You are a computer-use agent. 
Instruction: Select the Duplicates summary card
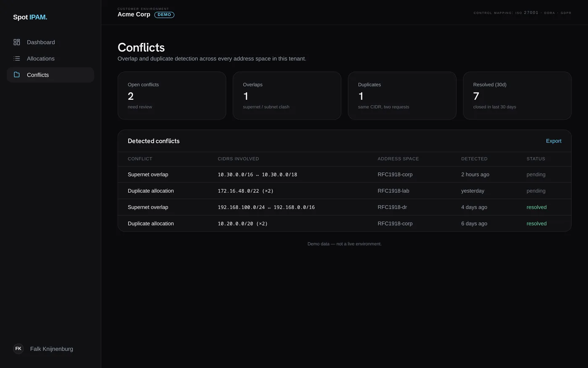click(x=402, y=95)
